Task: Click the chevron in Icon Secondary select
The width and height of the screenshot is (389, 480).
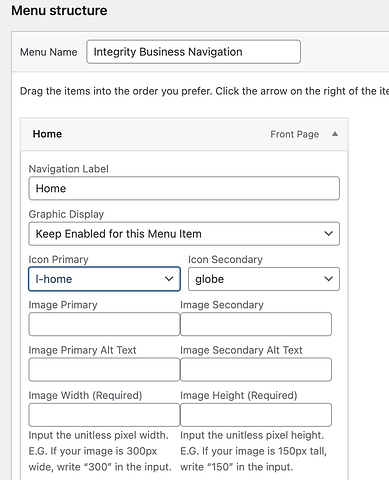Action: [329, 279]
